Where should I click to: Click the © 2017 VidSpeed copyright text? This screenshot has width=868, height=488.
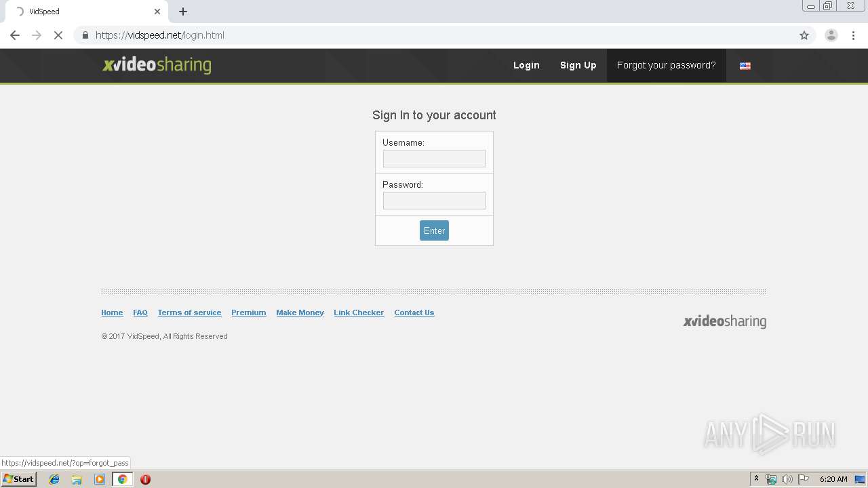[x=164, y=336]
